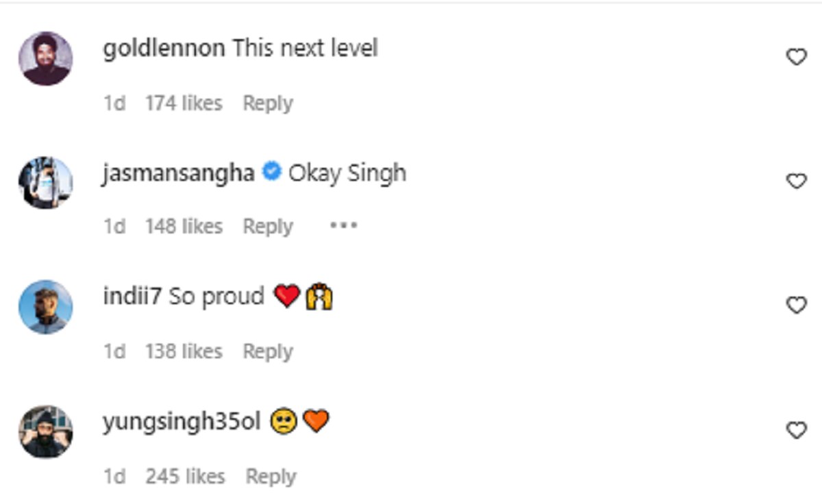Open goldlennon's profile picture
Screen dimensions: 822x504
pyautogui.click(x=45, y=58)
